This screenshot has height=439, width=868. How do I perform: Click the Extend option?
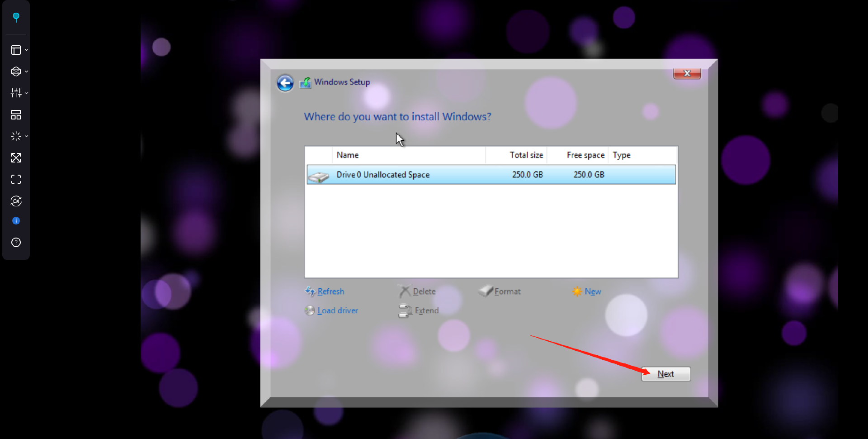tap(427, 310)
